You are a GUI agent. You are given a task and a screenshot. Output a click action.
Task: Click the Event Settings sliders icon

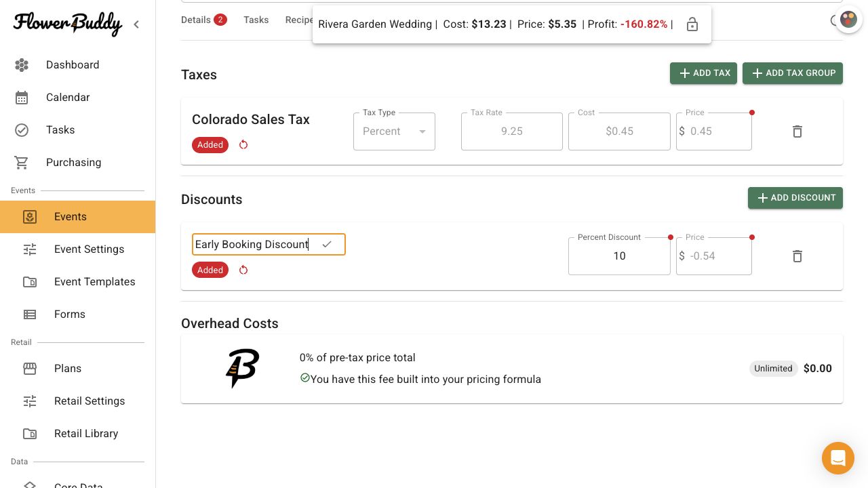click(x=30, y=249)
